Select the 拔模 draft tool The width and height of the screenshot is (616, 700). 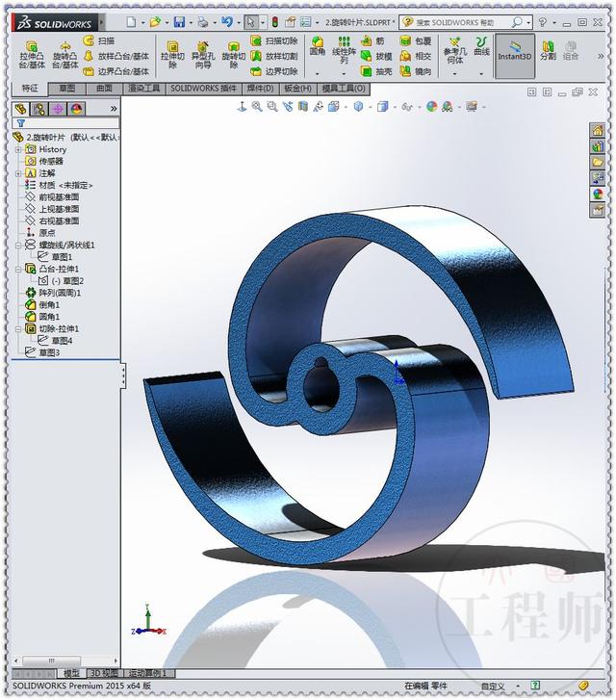(x=376, y=56)
